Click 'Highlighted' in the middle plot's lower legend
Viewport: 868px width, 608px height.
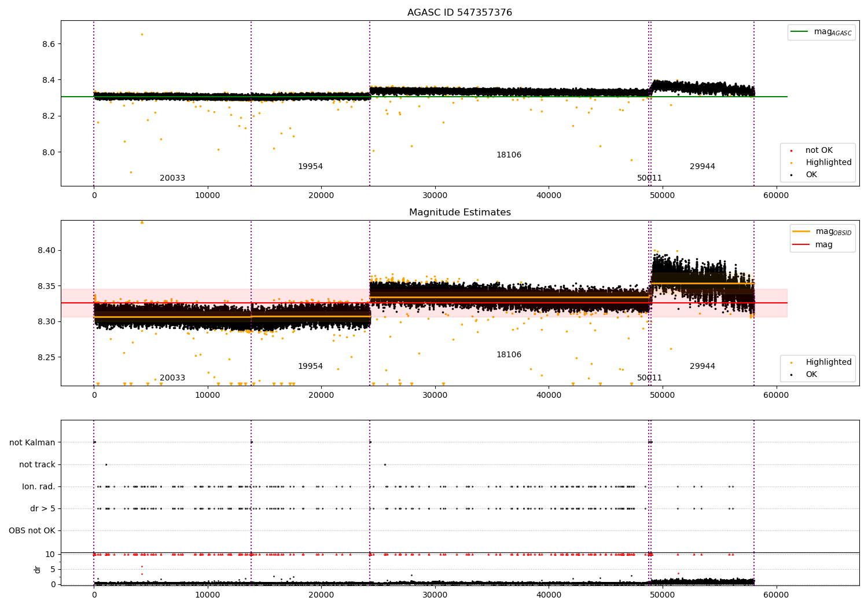coord(829,362)
